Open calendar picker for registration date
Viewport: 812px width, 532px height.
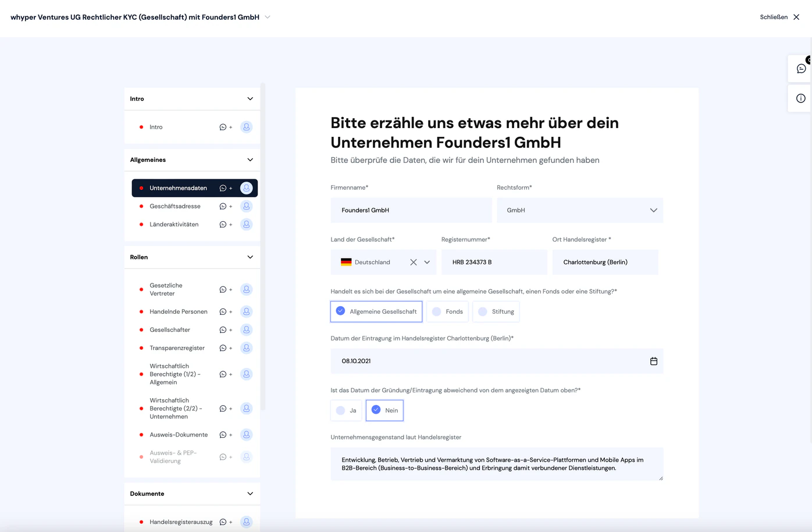pyautogui.click(x=654, y=361)
